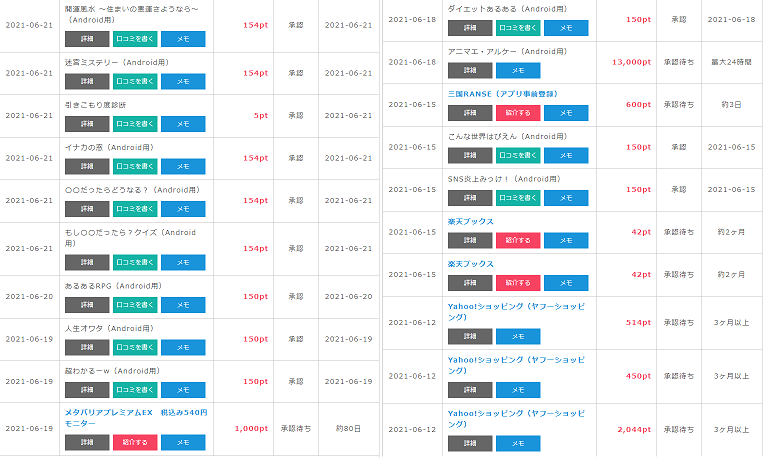Screen dimensions: 764x458
Task: Open メモ for イナカの恋
Action: pos(182,166)
